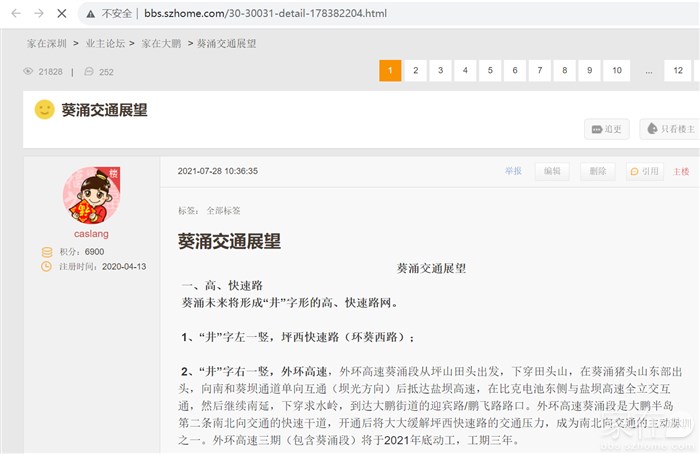The image size is (700, 454).
Task: Click the browser forward arrow
Action: [x=38, y=14]
